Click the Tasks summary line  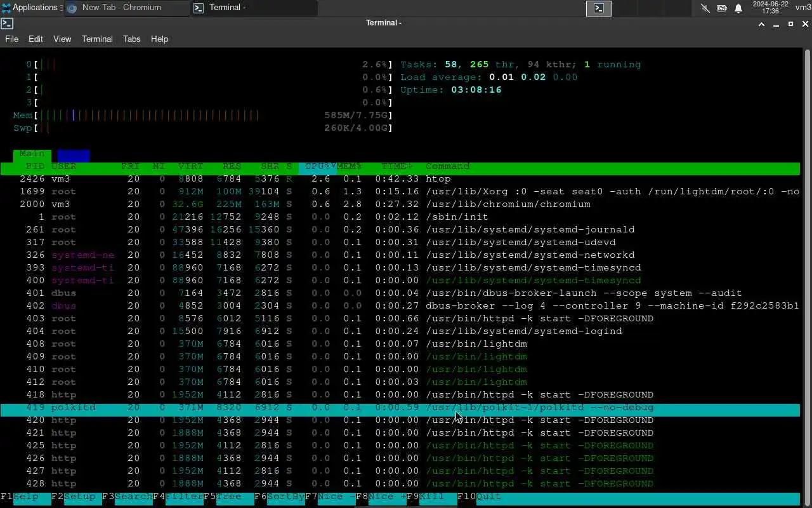click(x=521, y=65)
